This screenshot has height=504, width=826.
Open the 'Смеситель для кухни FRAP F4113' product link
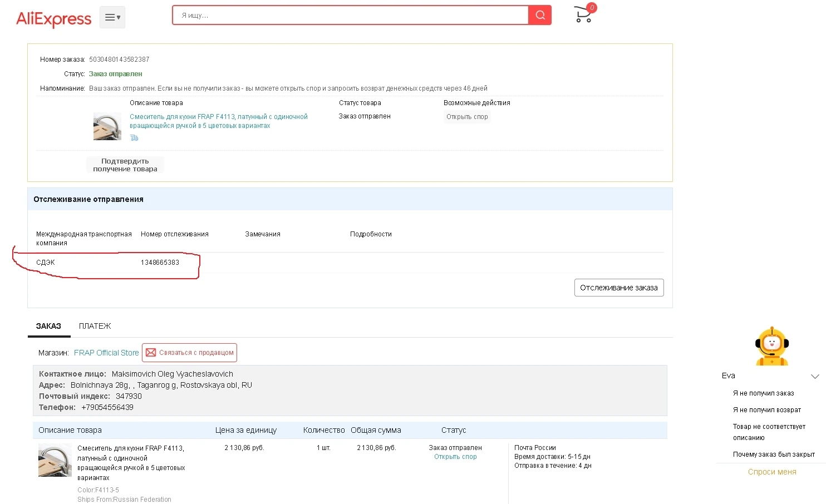[x=219, y=121]
